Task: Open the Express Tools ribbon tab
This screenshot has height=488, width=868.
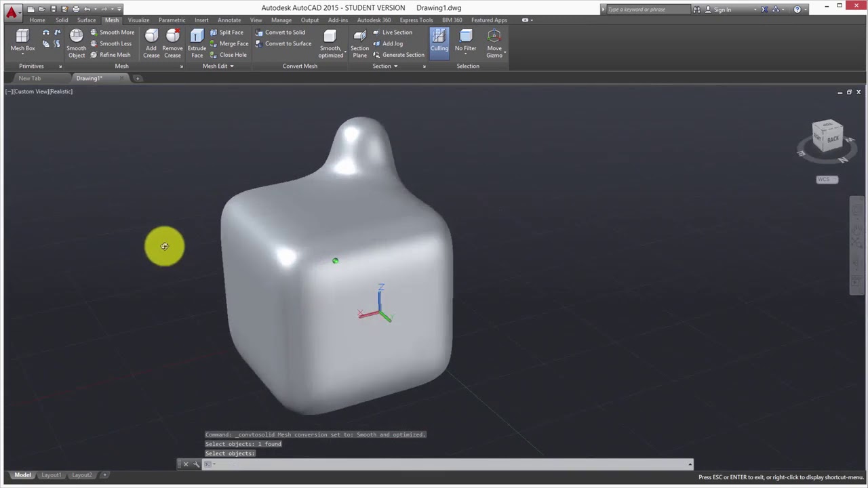Action: [416, 20]
